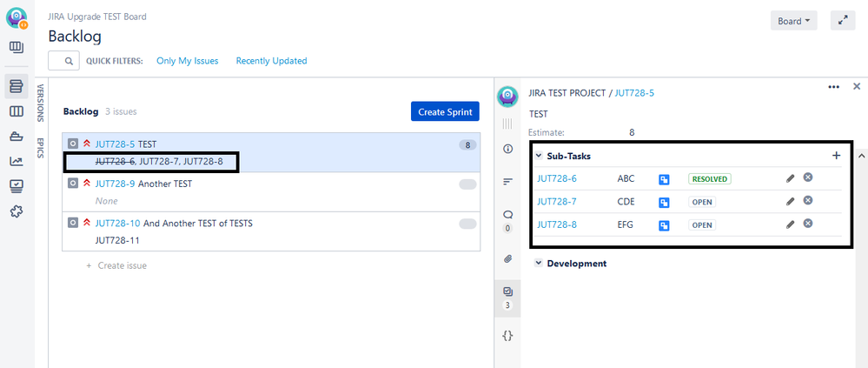Edit sub-task JUT728-7 with pencil icon
This screenshot has height=368, width=868.
[790, 202]
